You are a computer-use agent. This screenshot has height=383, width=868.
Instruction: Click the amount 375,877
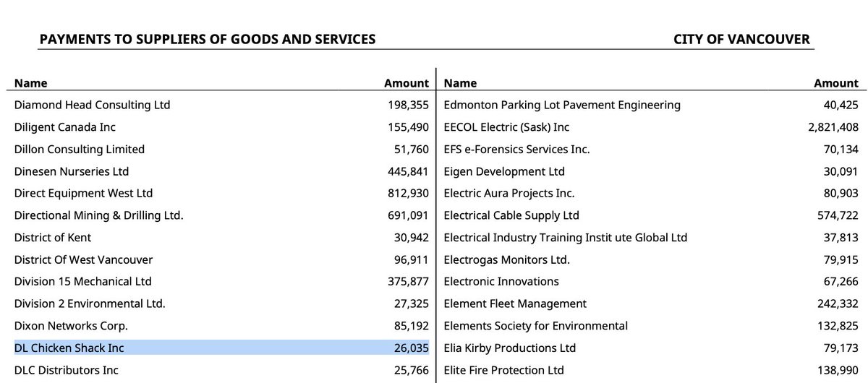[409, 281]
